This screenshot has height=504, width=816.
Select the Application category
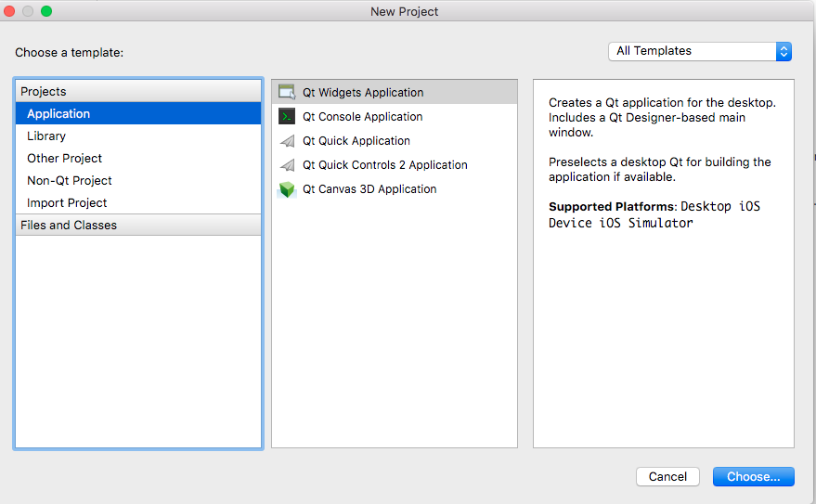(x=138, y=113)
